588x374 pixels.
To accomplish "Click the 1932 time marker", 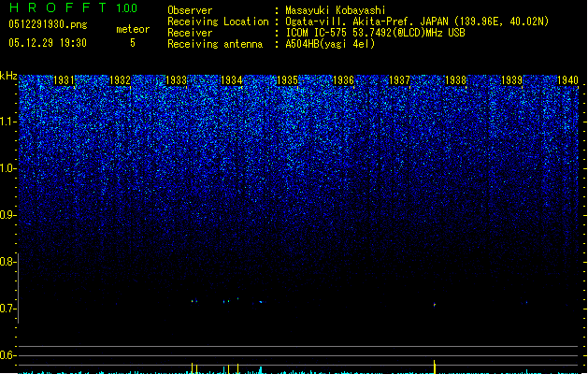I will (x=120, y=80).
